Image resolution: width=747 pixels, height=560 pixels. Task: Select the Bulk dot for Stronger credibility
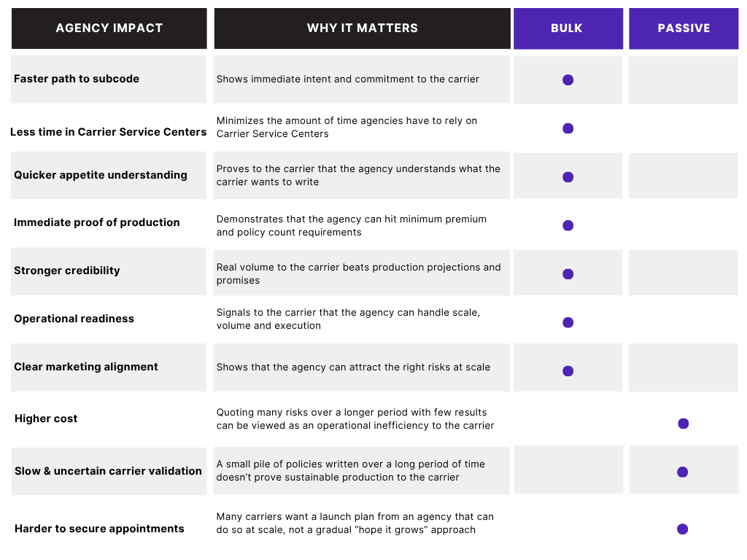(x=568, y=274)
